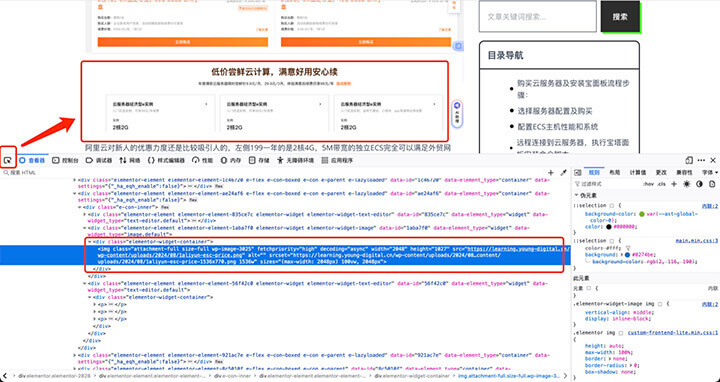Click the filter icon beside color:#fff
This screenshot has width=720, height=382.
[x=628, y=248]
